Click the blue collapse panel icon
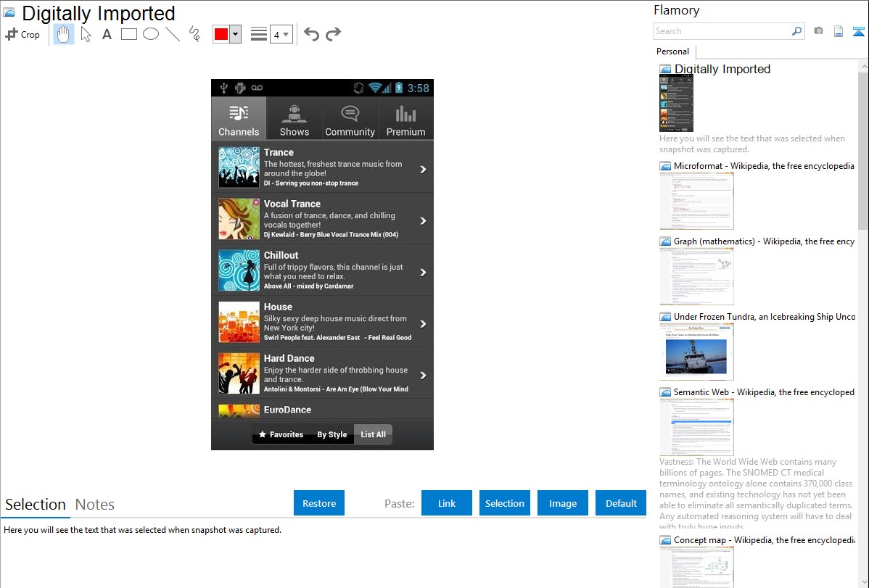Viewport: 869px width, 588px height. tap(858, 31)
